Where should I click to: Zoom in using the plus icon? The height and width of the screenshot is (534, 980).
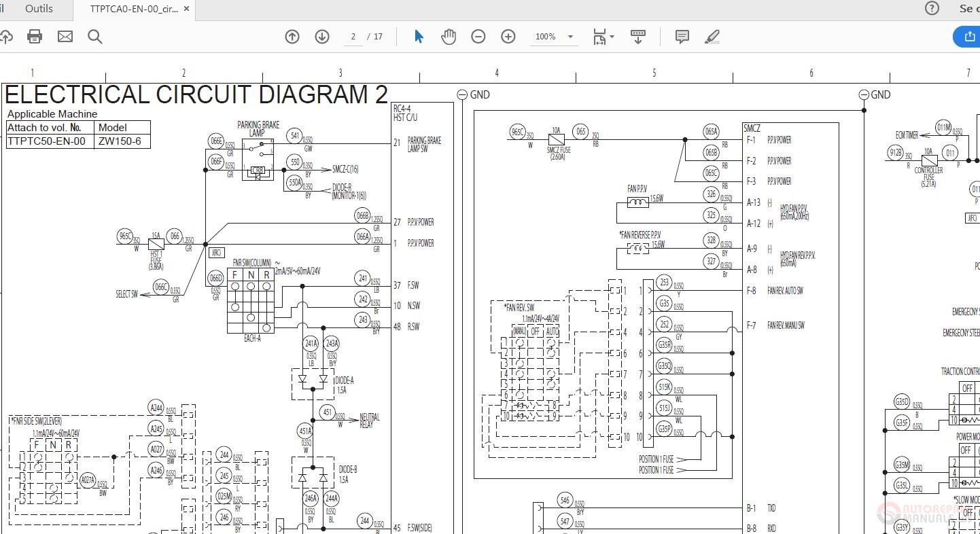[508, 37]
